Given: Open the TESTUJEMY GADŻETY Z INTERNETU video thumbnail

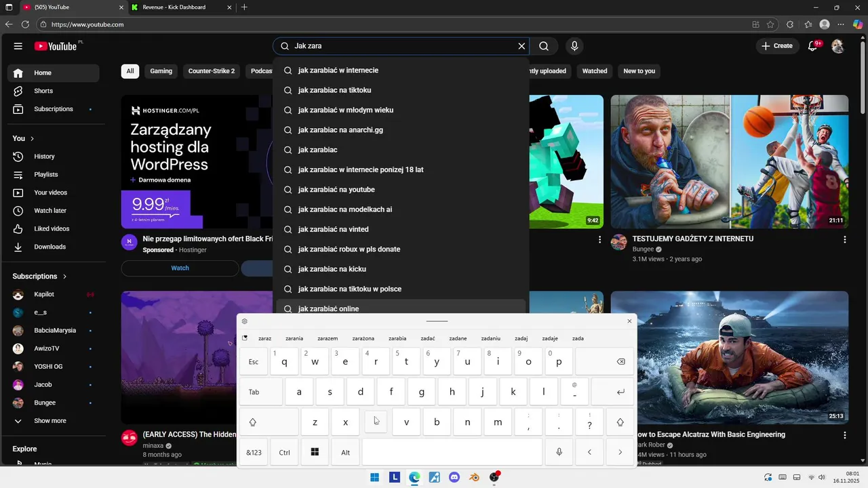Looking at the screenshot, I should [730, 161].
